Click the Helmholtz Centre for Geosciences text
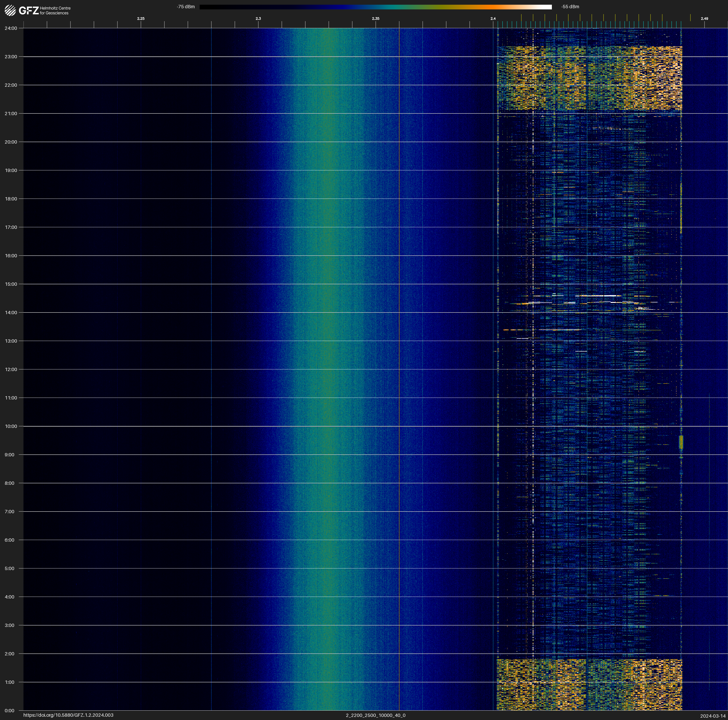Image resolution: width=728 pixels, height=720 pixels. pyautogui.click(x=55, y=11)
